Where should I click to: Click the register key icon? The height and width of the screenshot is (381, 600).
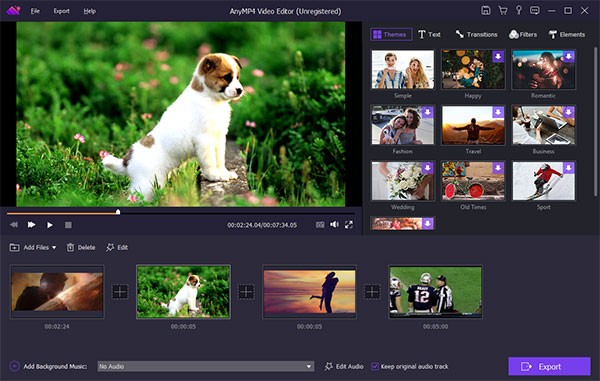(519, 10)
